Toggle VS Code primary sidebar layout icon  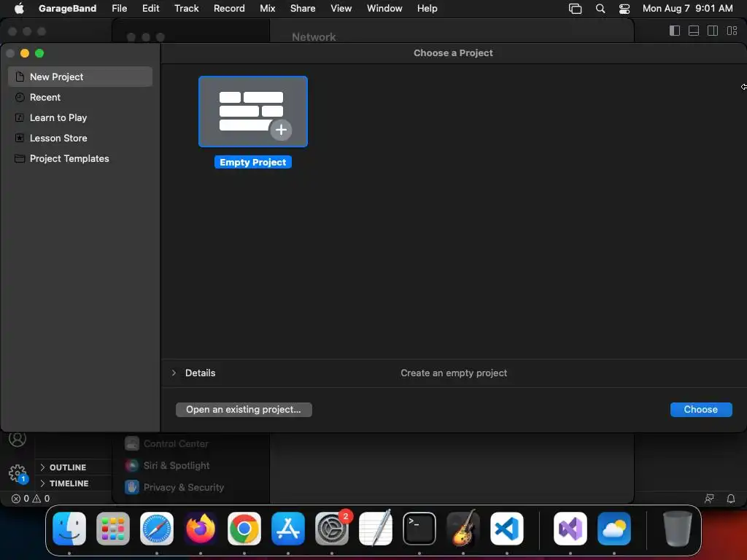tap(675, 31)
